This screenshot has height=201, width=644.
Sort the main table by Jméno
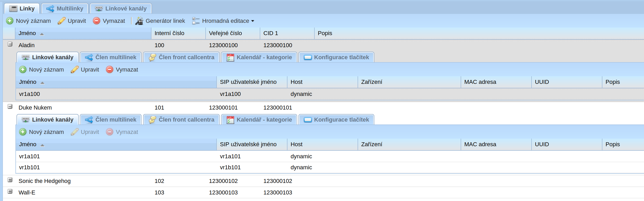point(83,33)
